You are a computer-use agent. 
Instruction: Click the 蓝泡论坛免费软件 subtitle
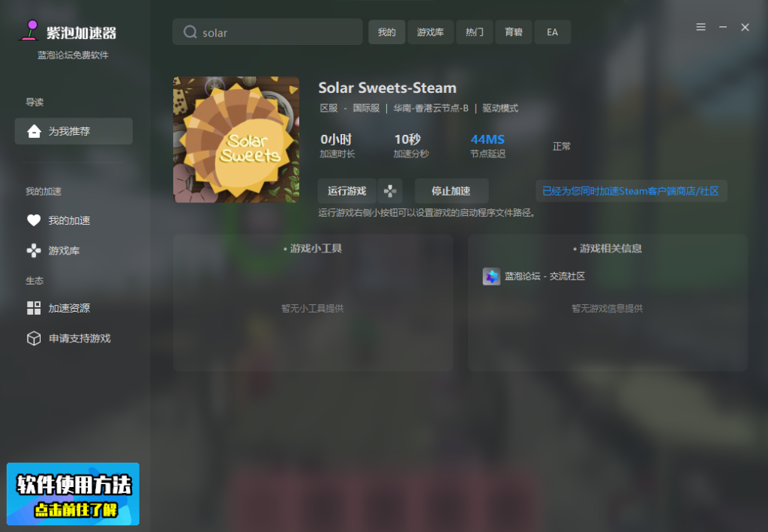click(73, 55)
